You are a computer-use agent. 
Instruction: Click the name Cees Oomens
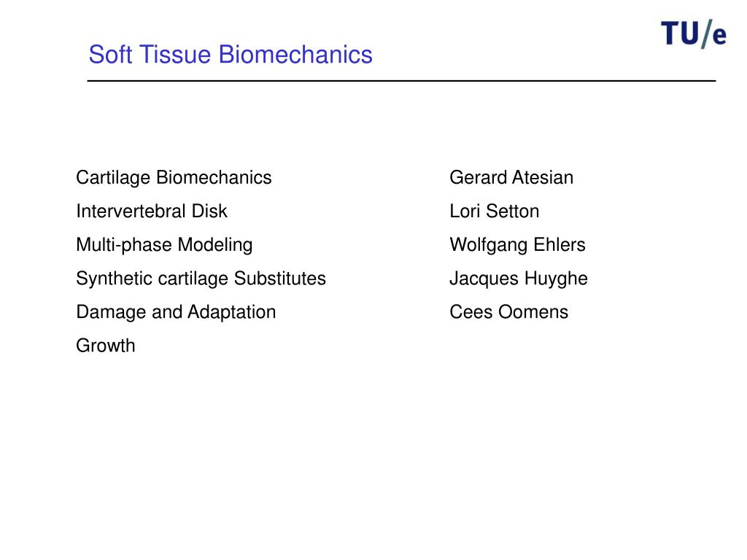pos(508,312)
